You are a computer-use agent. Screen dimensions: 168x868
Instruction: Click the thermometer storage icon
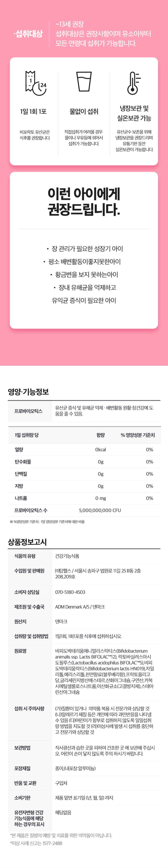134,83
